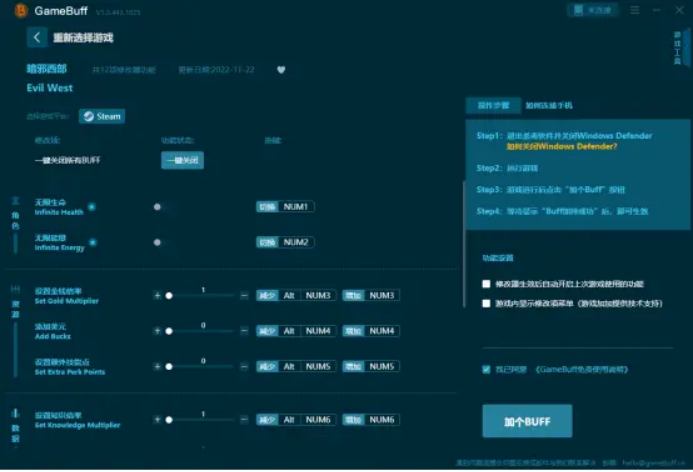
Task: Click the Alt NUM5 decrease hotkey field
Action: click(x=296, y=366)
